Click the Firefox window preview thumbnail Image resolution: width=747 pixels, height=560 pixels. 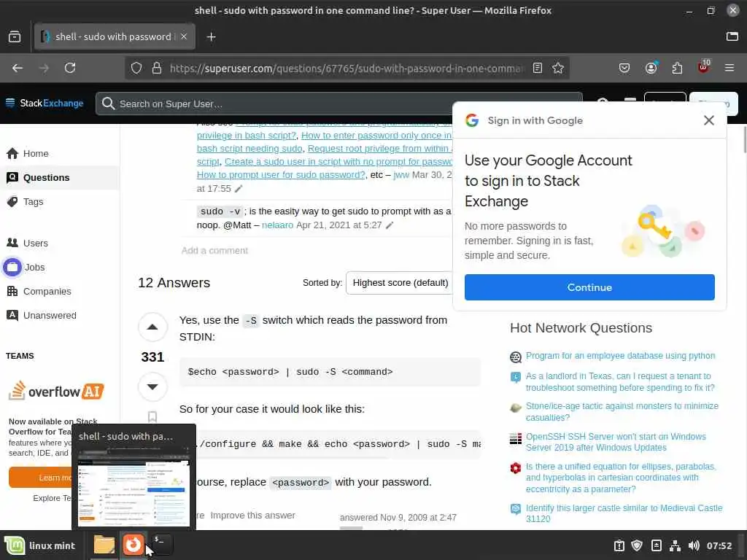133,486
